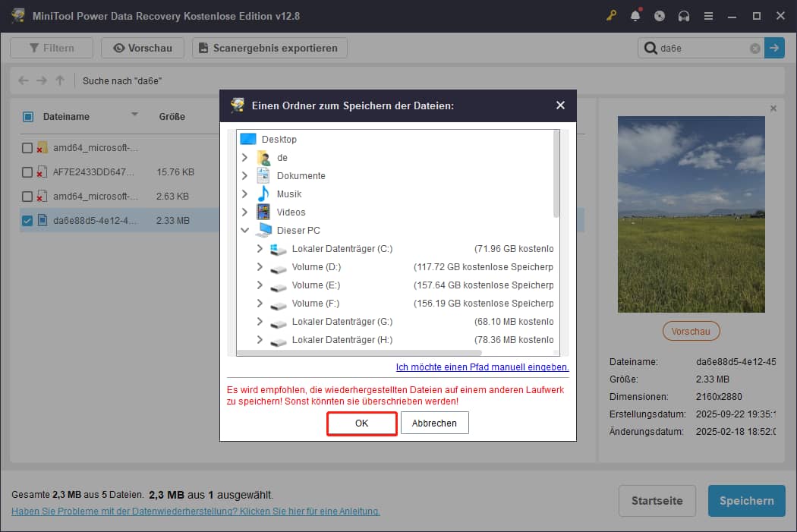This screenshot has height=532, width=797.
Task: Click the blue Speichern button
Action: [746, 500]
